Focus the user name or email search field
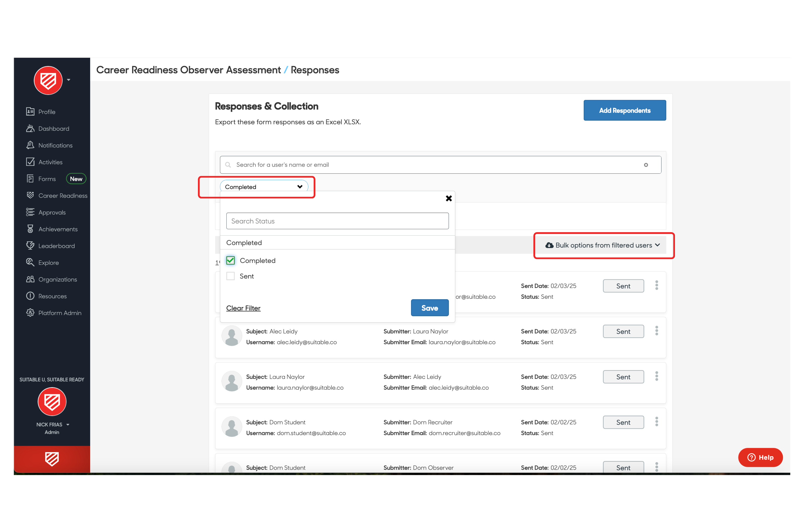Viewport: 812px width, 508px height. click(x=441, y=165)
